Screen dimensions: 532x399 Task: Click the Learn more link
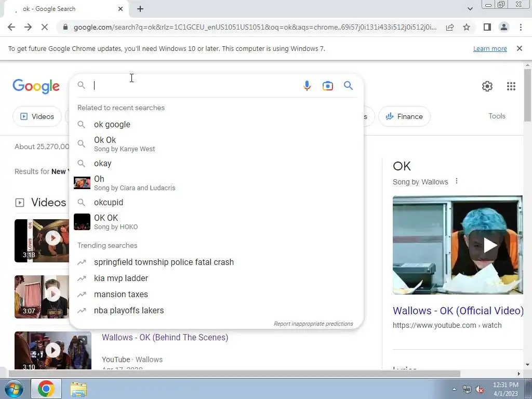click(x=490, y=48)
